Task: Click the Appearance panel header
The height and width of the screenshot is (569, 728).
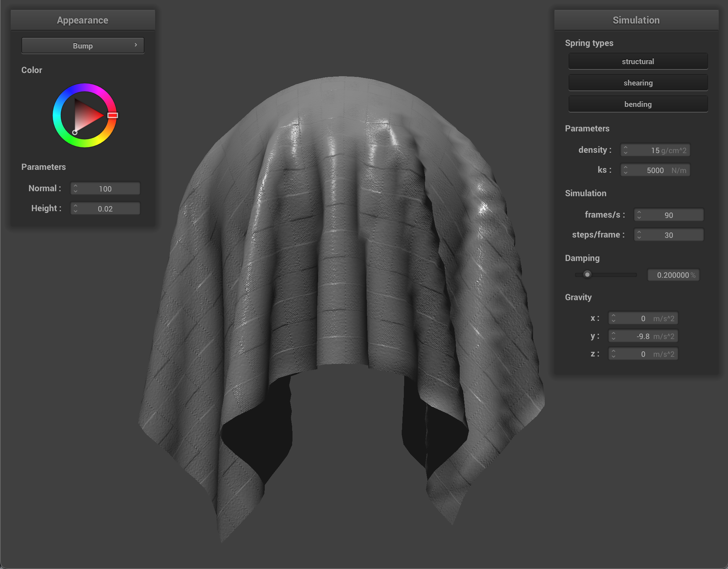Action: click(83, 20)
